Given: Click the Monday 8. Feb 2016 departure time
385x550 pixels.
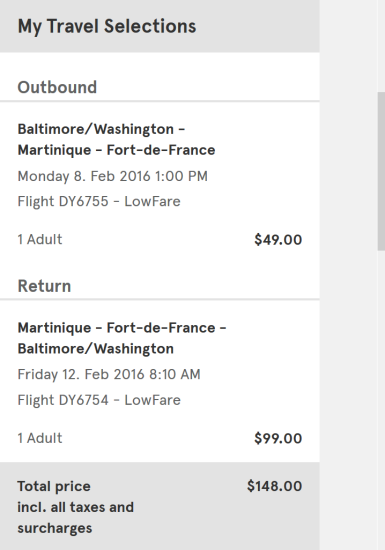Looking at the screenshot, I should tap(113, 176).
